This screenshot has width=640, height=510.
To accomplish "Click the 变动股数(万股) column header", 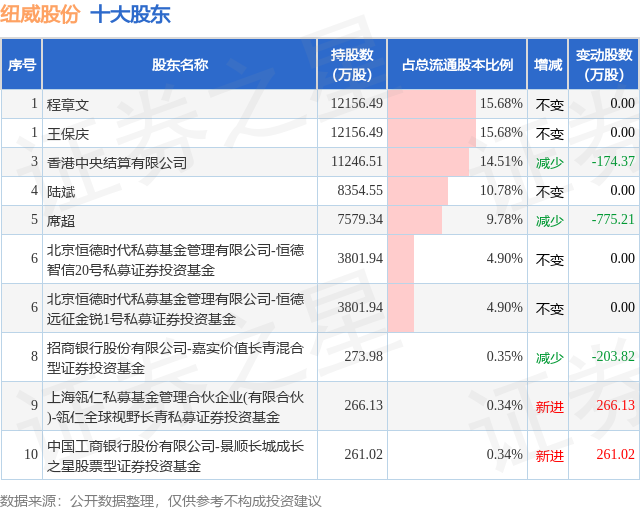I will click(604, 64).
